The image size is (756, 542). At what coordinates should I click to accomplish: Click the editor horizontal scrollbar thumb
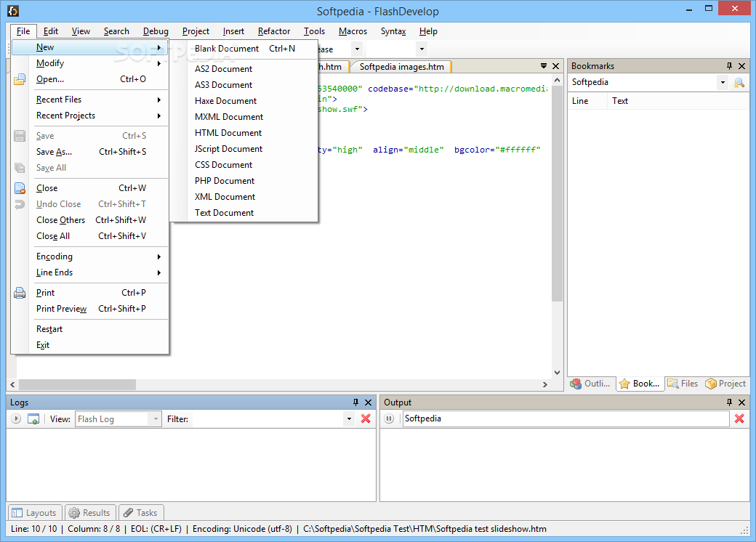(77, 384)
